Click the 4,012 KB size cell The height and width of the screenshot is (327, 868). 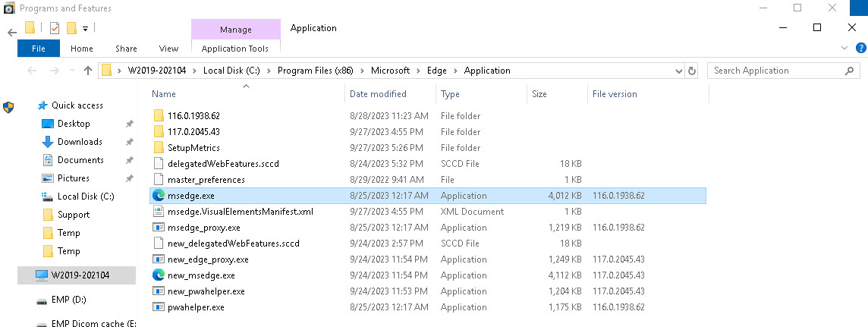[565, 196]
